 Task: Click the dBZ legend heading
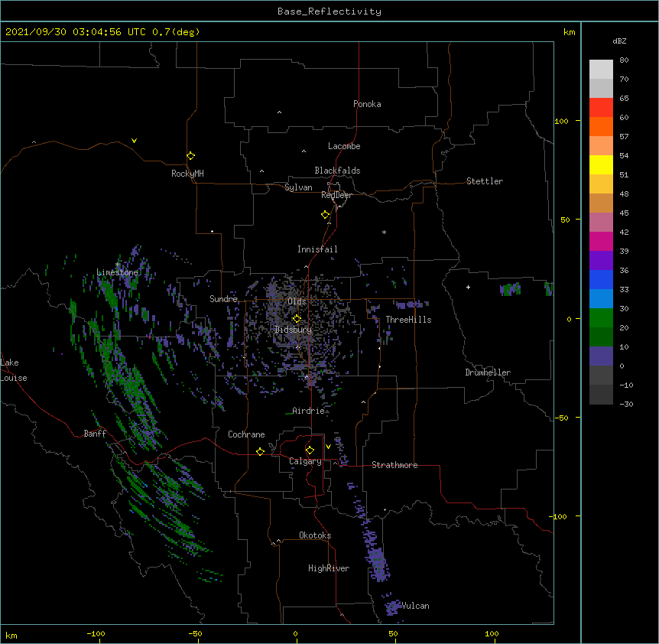coord(619,41)
